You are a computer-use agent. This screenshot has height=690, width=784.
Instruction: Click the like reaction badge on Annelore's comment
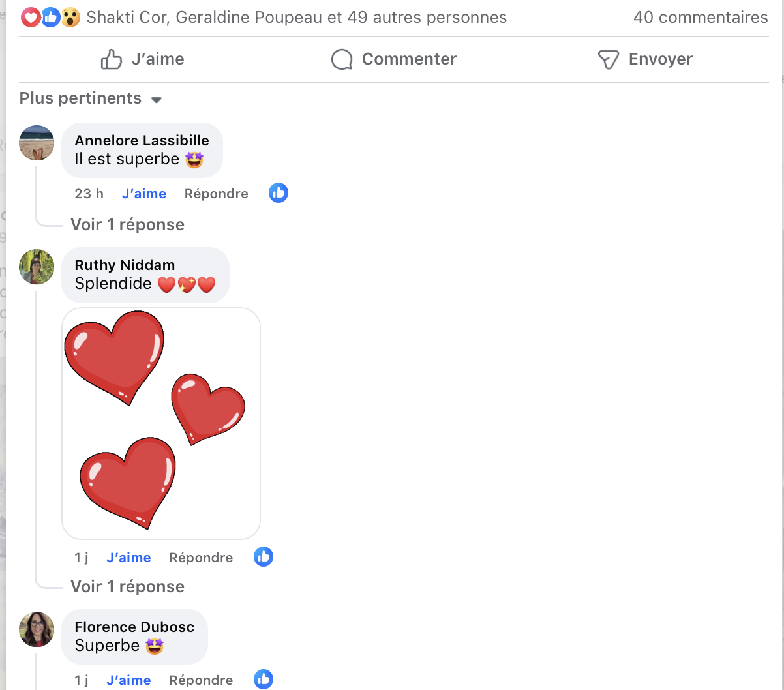tap(279, 193)
